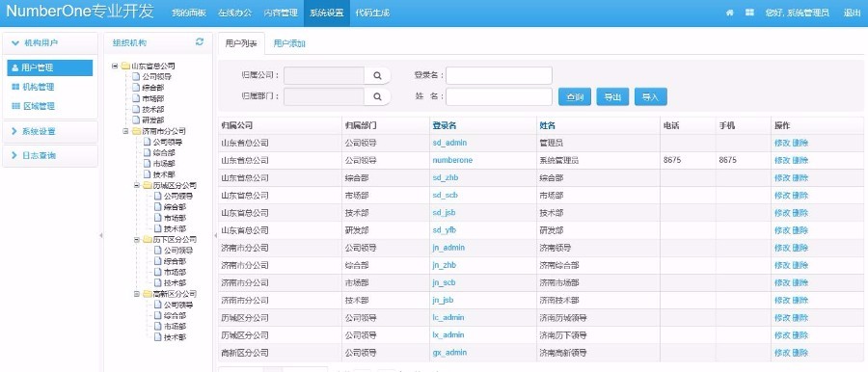
Task: Click the grid theme icon beside home
Action: 749,13
